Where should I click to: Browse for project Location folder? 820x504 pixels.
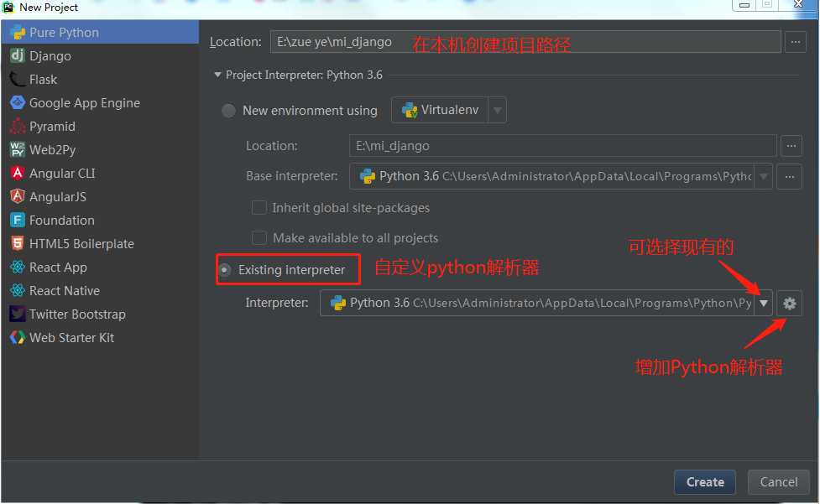795,42
